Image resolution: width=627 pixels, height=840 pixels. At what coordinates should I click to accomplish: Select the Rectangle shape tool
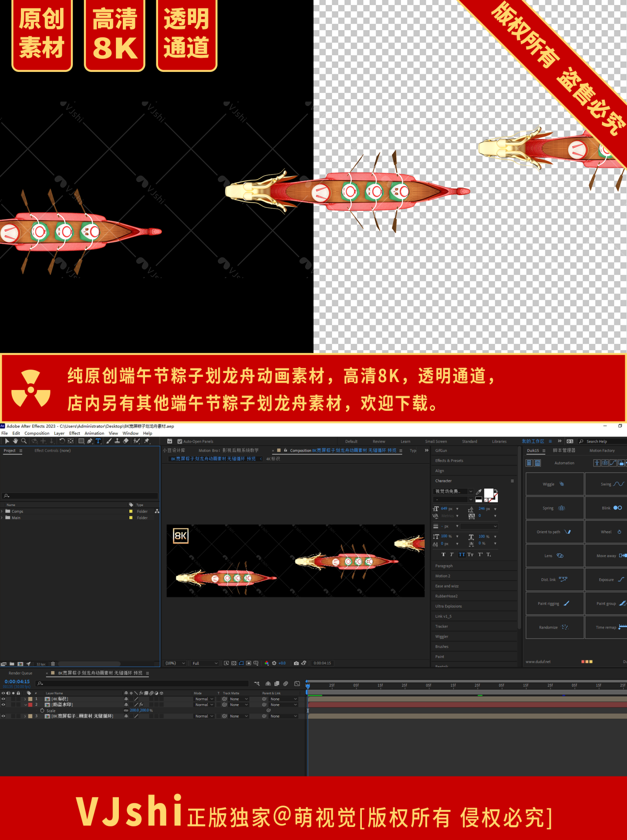[81, 441]
